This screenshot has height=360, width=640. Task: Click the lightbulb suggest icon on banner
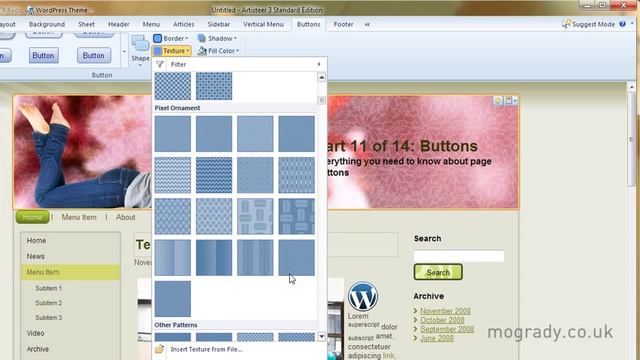(x=498, y=100)
